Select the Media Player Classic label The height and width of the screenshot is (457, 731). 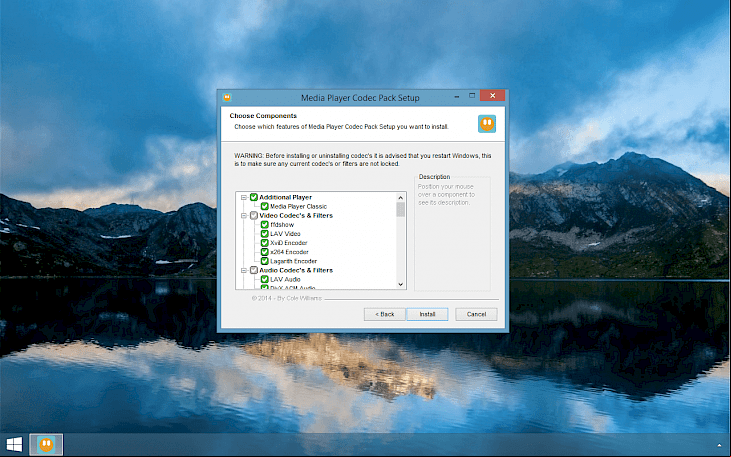(298, 206)
